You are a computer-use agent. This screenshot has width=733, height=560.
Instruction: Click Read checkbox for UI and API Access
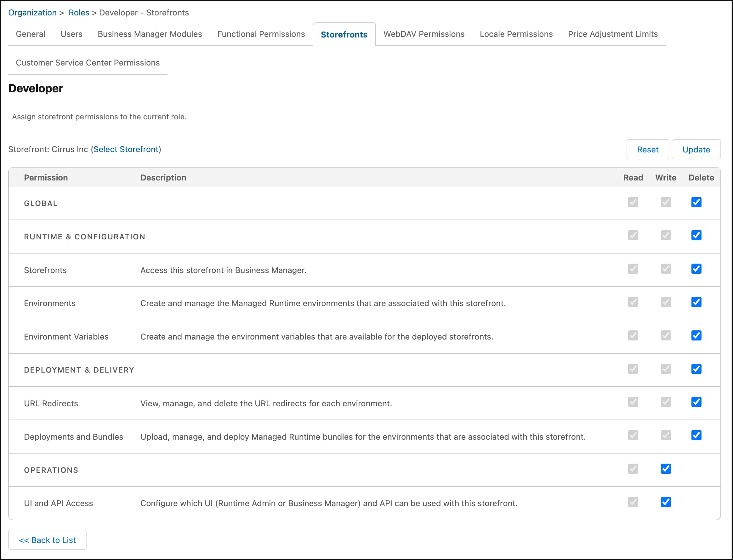tap(633, 502)
